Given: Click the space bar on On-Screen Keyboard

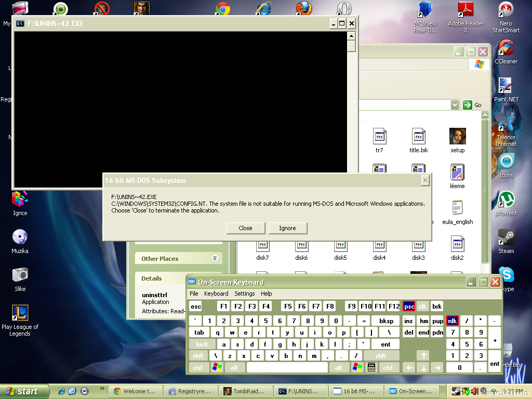Looking at the screenshot, I should 287,367.
